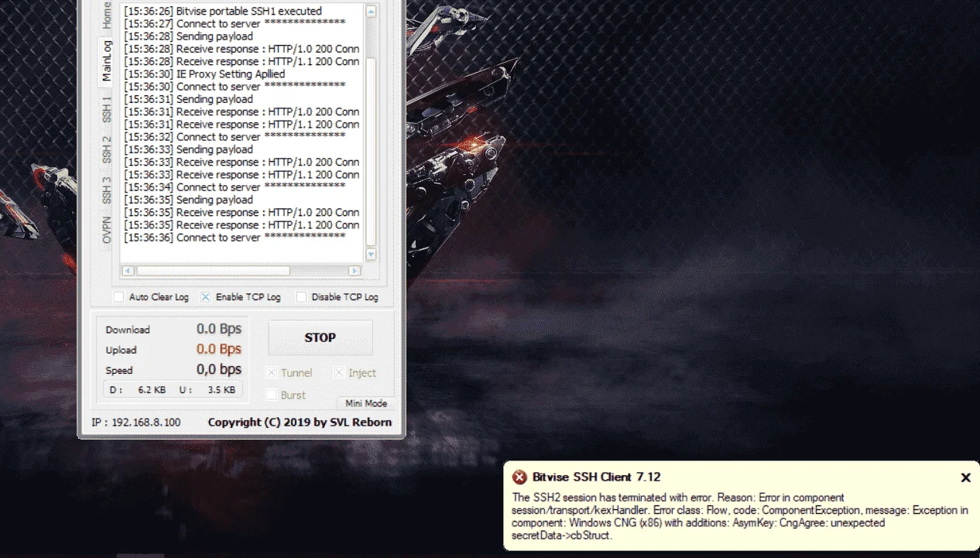Switch to Mini Mode
Screen dimensions: 980x558
(366, 403)
